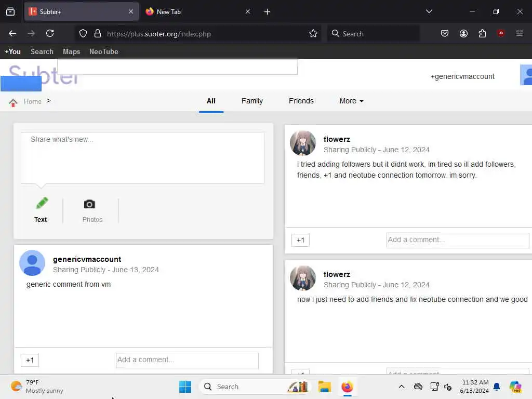The image size is (532, 399).
Task: Open flowerz avatar on followers post
Action: (303, 143)
